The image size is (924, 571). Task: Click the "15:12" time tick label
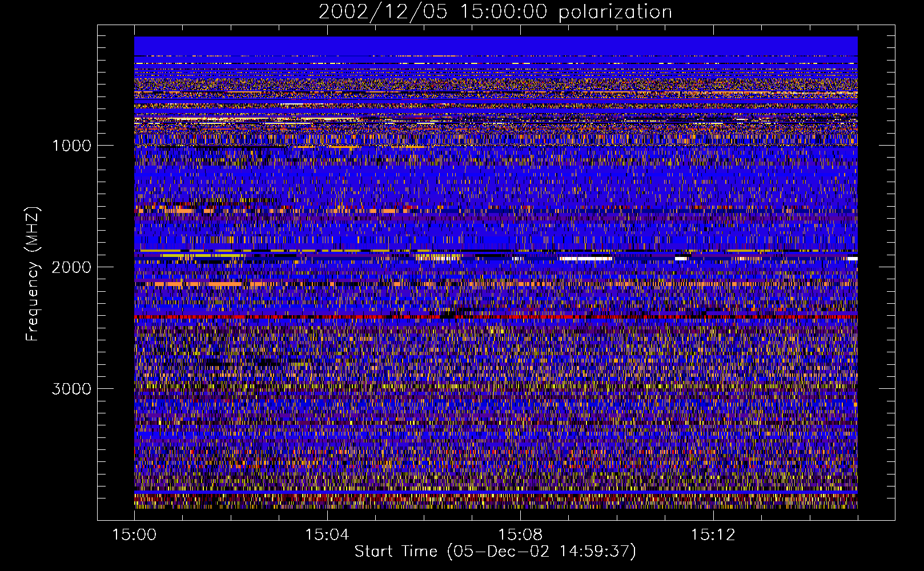coord(713,535)
